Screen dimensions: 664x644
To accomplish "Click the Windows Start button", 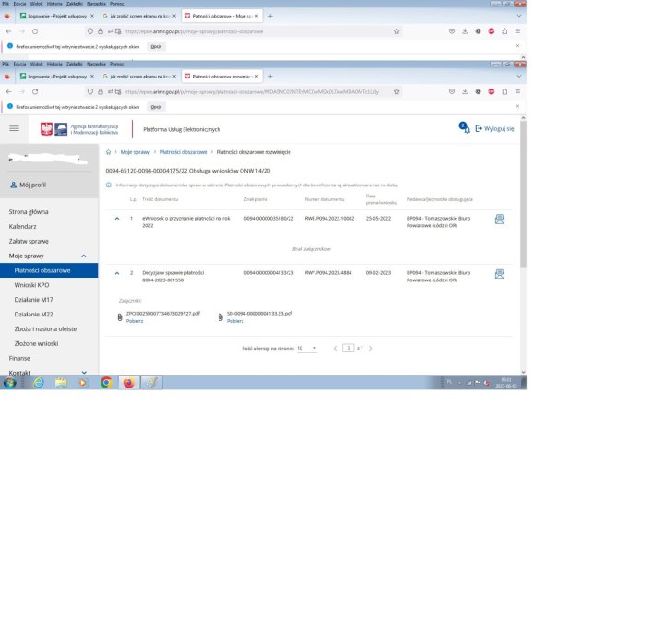I will (9, 382).
